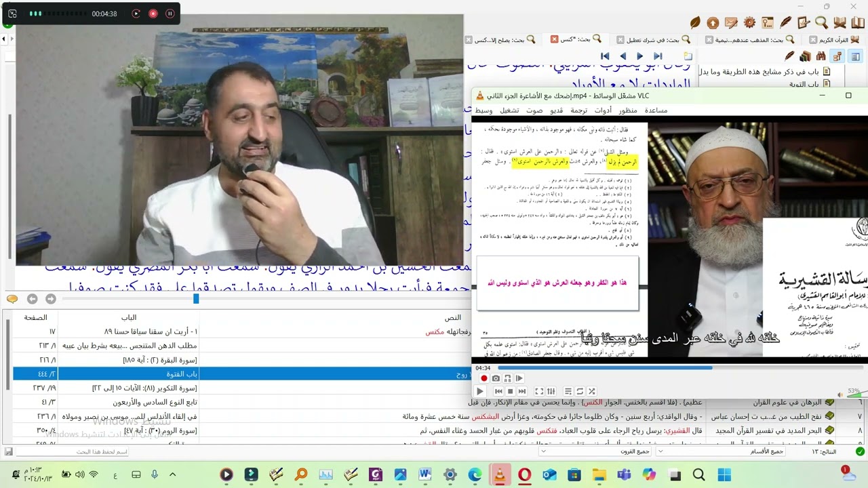Close the بحث: *كنس tab
The height and width of the screenshot is (488, 868).
coord(554,39)
